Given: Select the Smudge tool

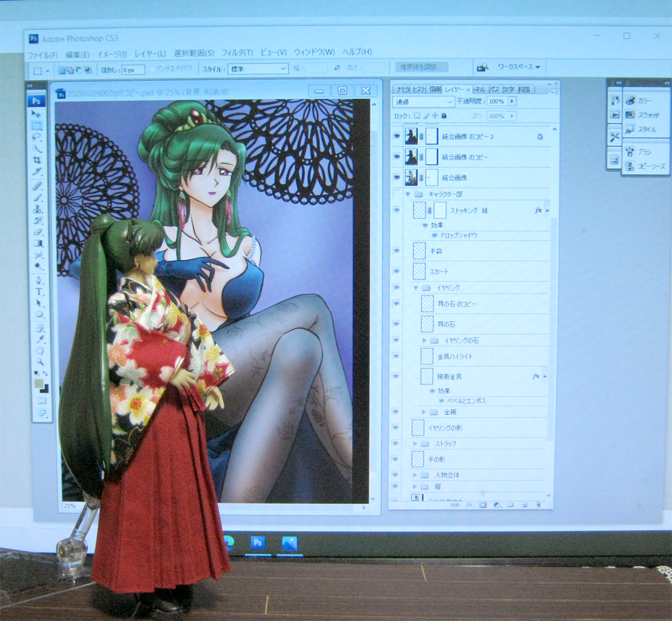Looking at the screenshot, I should [39, 254].
